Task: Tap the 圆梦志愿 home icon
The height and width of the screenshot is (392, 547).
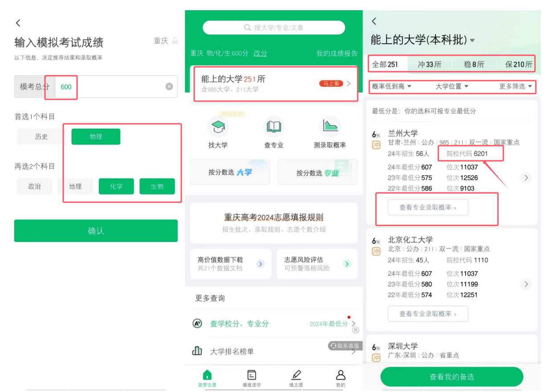Action: point(207,375)
